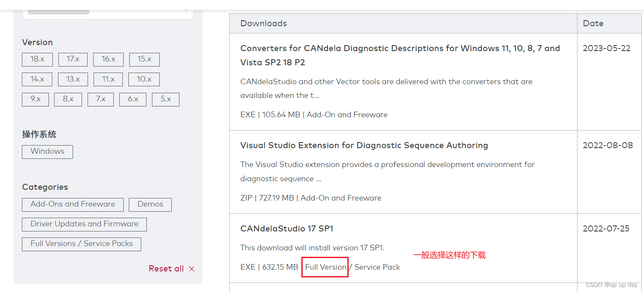Click the X icon beside Reset all
This screenshot has width=644, height=292.
[x=191, y=269]
